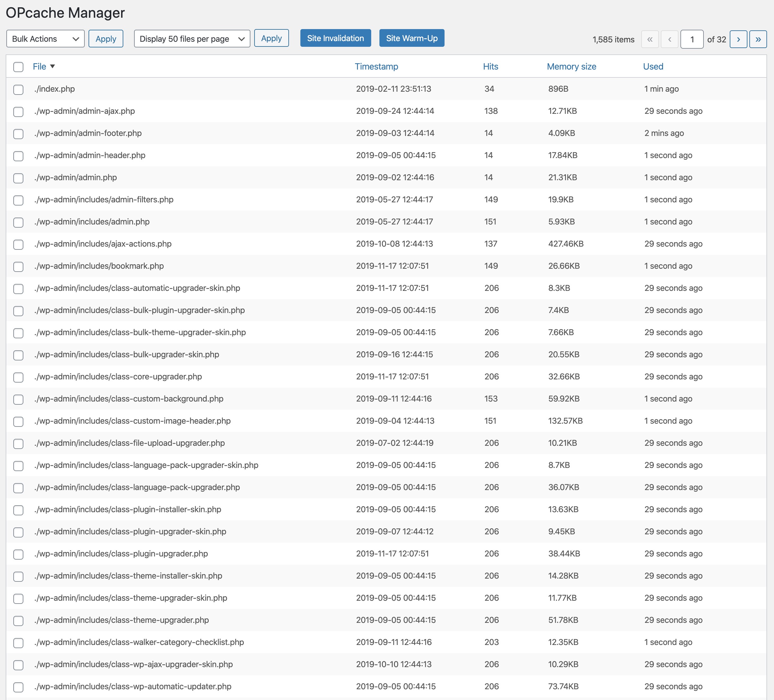
Task: Click timestamp 2019-07-02 12:44:19
Action: pos(395,443)
